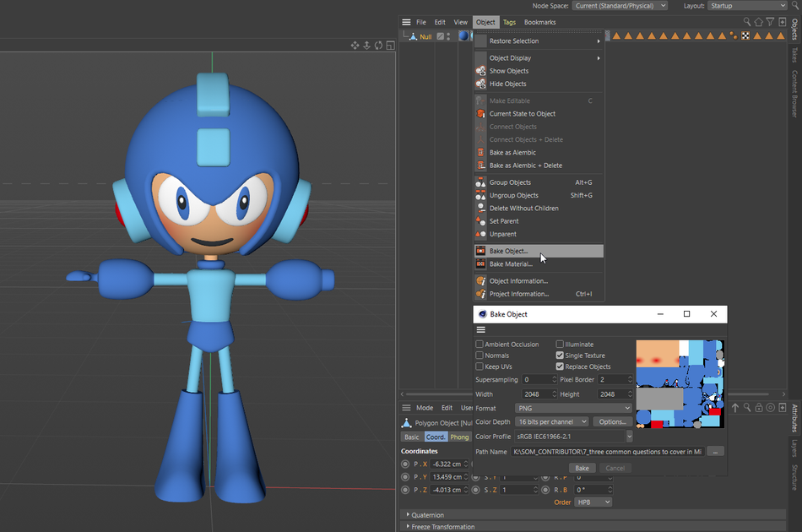Click the Show Objects menu icon
This screenshot has width=802, height=532.
pyautogui.click(x=481, y=71)
